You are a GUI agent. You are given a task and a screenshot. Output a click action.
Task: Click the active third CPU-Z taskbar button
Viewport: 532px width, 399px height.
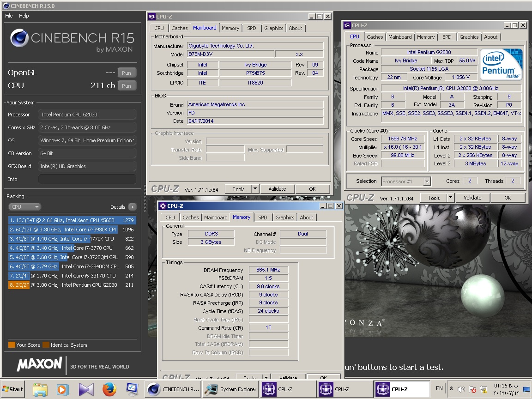402,389
